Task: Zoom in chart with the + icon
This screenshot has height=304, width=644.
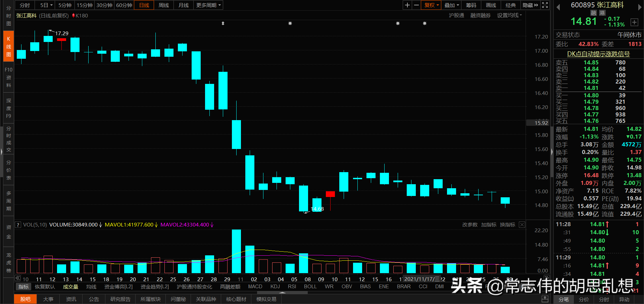Action: [407, 5]
